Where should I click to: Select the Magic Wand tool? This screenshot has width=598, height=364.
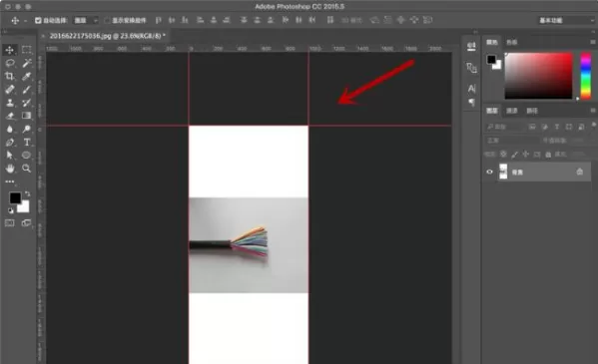[26, 63]
